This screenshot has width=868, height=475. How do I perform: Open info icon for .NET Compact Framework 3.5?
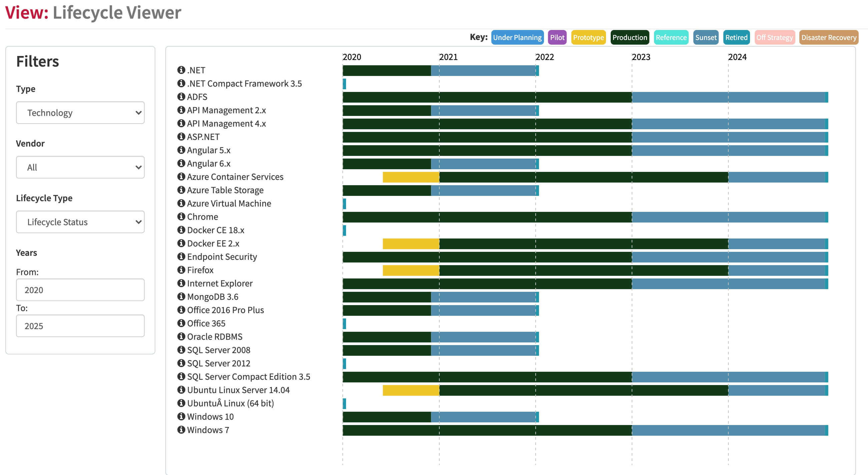181,83
